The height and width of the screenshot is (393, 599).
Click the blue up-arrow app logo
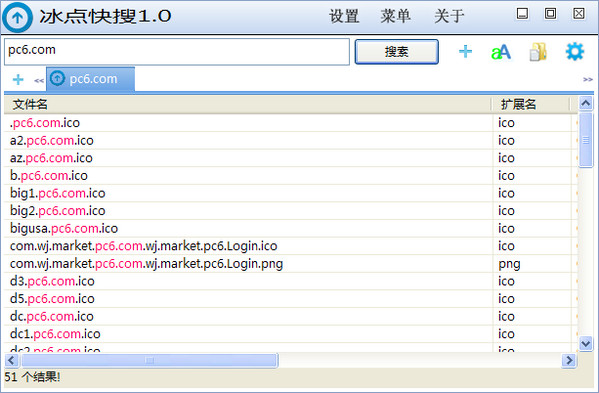(17, 18)
